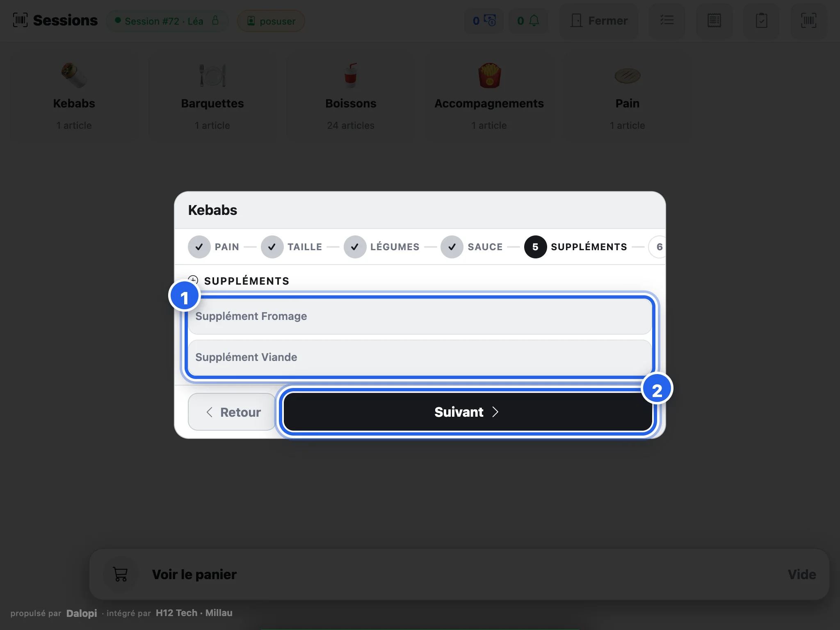Select the Supplément Viande option

pos(420,357)
